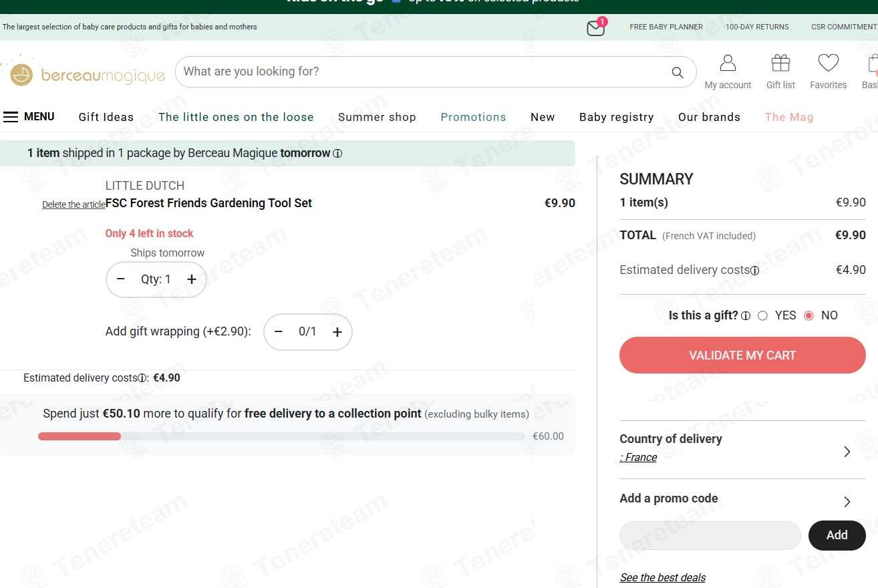Click 'Only 4 left in stock' text
Screen dimensions: 878x588
(x=149, y=233)
